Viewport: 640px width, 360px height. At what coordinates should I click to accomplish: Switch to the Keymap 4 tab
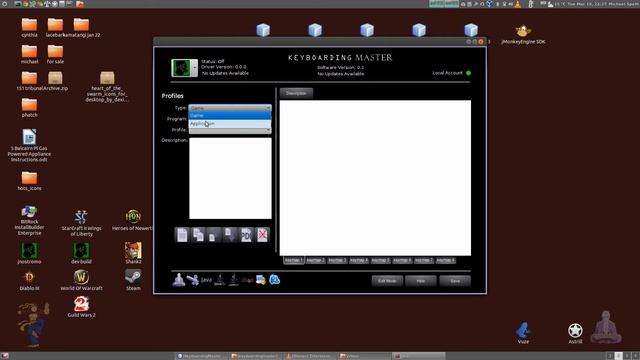tap(359, 260)
